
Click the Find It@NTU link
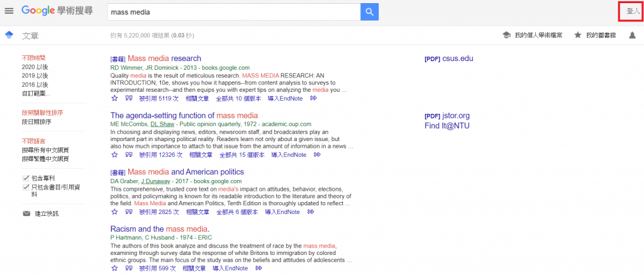[447, 126]
